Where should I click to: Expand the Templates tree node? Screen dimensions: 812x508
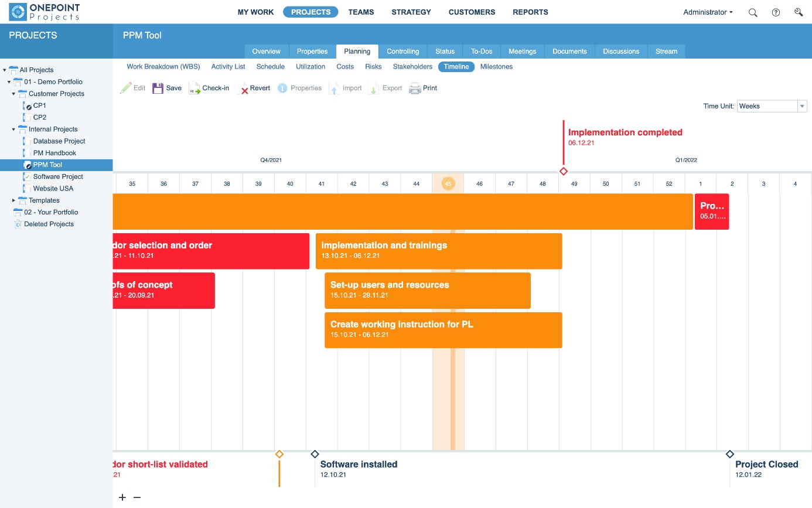(x=13, y=200)
